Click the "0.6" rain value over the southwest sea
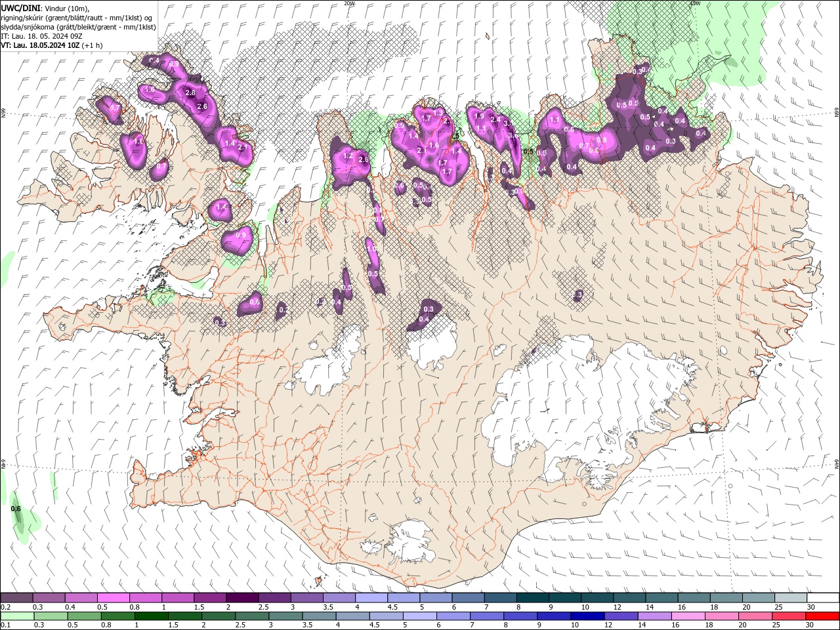Screen dimensions: 840x630 (x=16, y=509)
